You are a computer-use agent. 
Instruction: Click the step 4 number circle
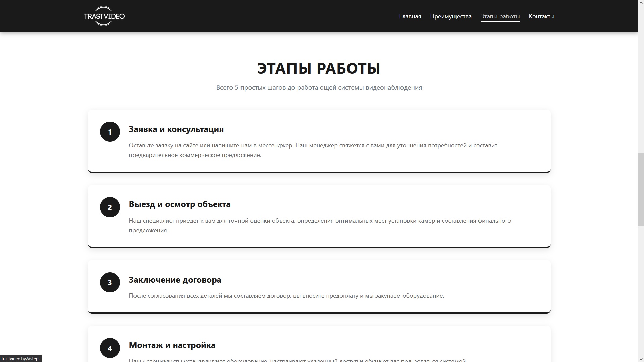110,348
